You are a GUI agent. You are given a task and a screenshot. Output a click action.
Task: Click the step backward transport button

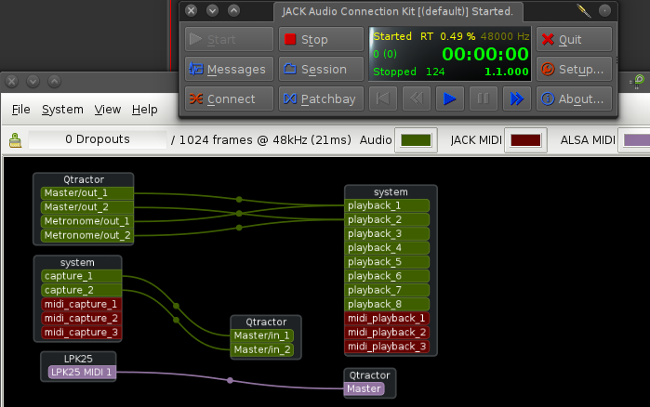tap(417, 98)
